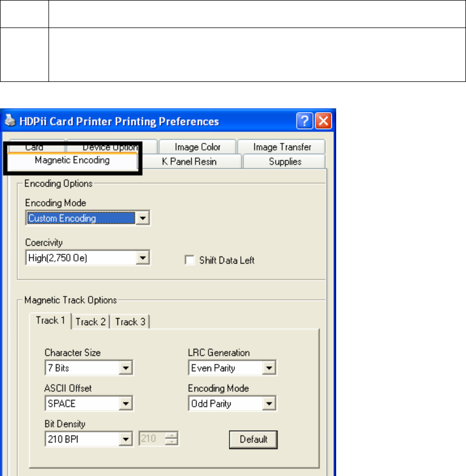Image resolution: width=466 pixels, height=476 pixels.
Task: Click the printer icon in title bar
Action: pos(10,121)
